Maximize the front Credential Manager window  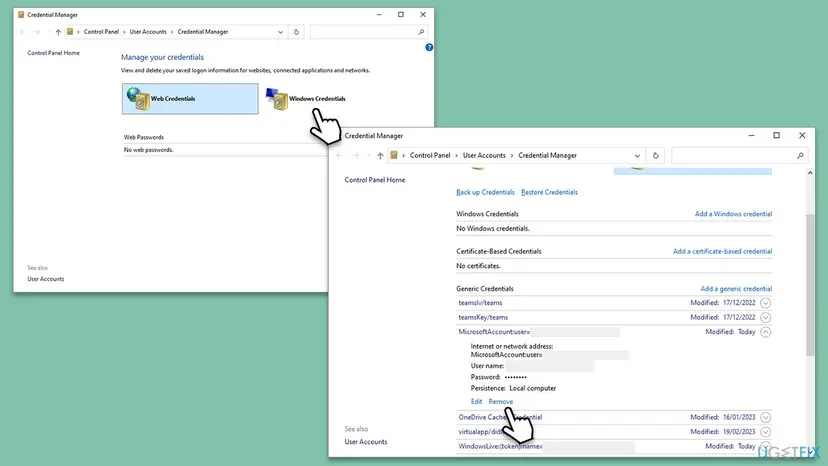[776, 136]
